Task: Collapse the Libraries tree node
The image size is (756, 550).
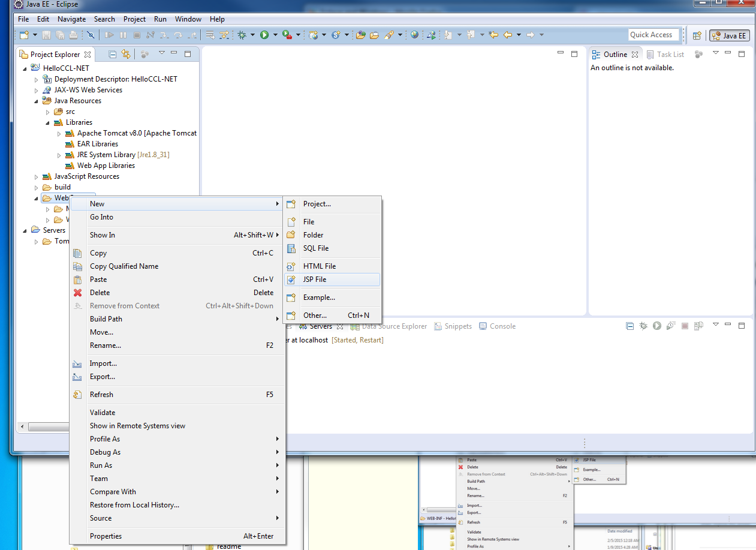Action: pos(47,122)
